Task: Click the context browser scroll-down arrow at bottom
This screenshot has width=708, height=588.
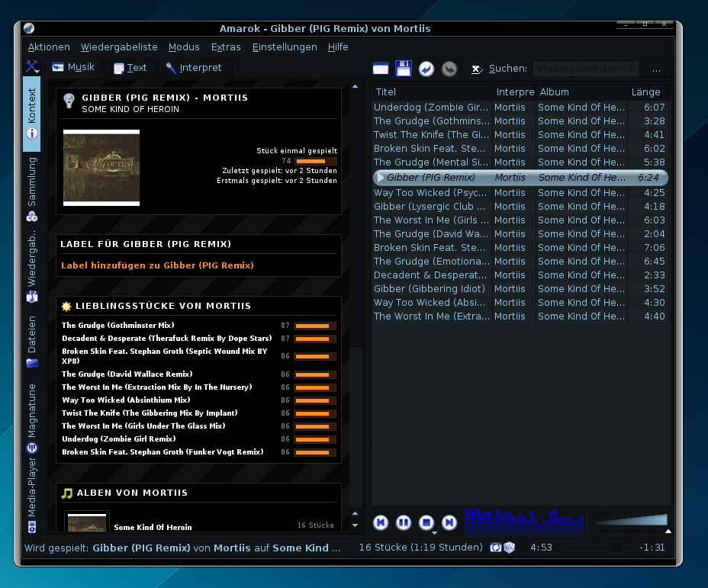Action: (x=355, y=525)
